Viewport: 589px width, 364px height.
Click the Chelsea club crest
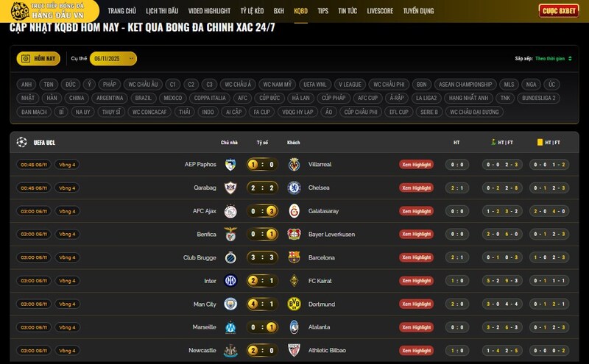click(294, 188)
